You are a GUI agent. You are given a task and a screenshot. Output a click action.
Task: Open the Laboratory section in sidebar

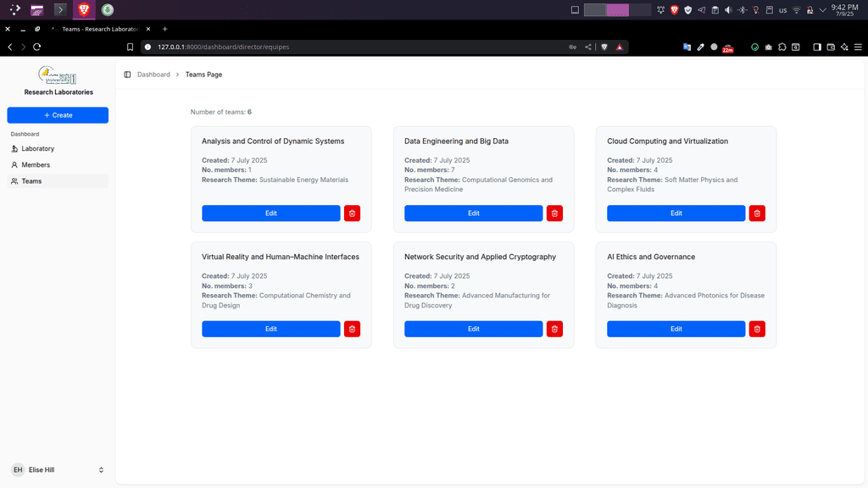(37, 148)
